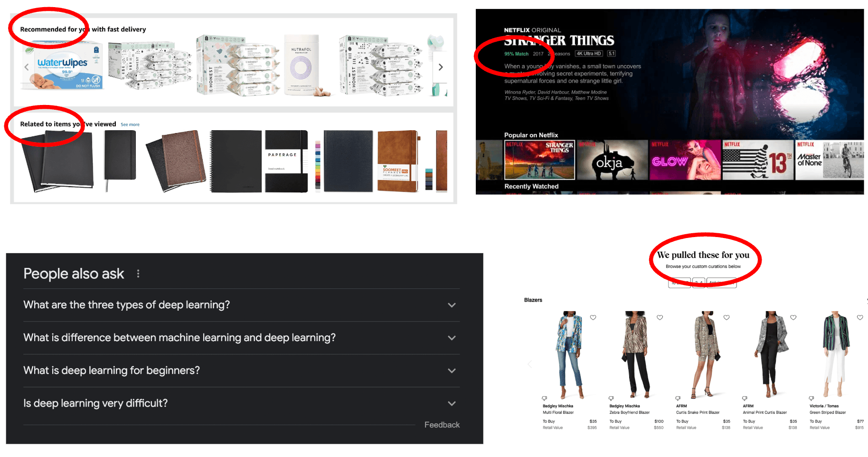Click the Amazon carousel next arrow
Screen dimensions: 868x457
(x=441, y=67)
